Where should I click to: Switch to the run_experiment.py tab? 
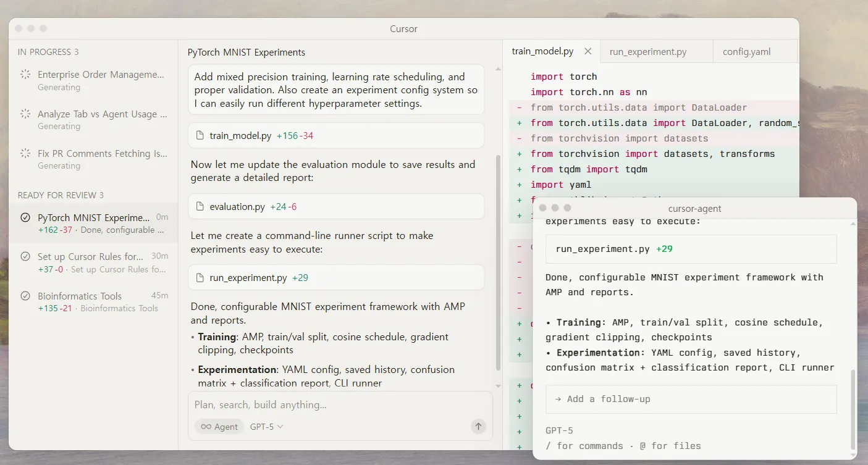coord(647,52)
